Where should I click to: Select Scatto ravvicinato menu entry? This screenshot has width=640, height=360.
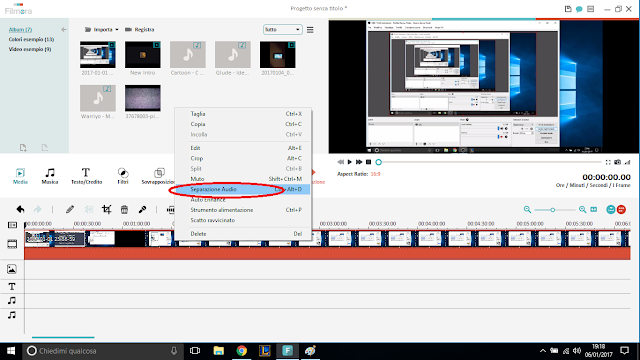pyautogui.click(x=242, y=220)
